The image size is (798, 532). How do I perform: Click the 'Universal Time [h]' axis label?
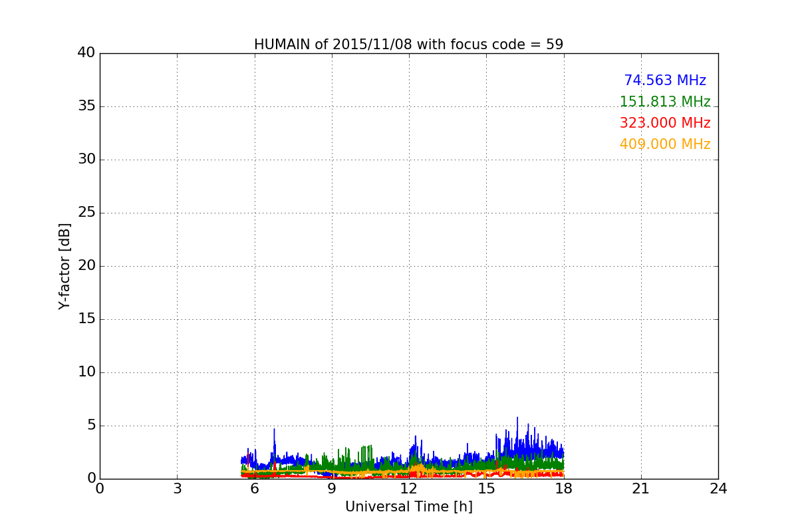pos(409,507)
